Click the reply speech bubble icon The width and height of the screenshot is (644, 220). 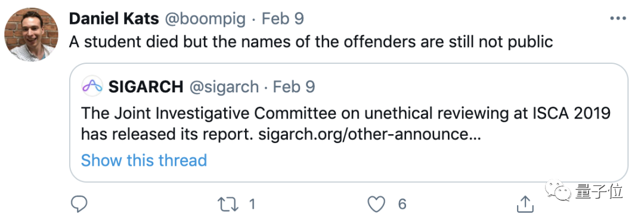(x=79, y=204)
